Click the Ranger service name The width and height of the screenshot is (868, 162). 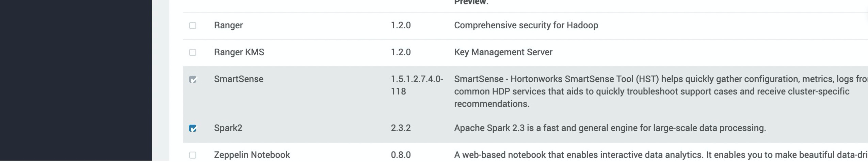[228, 25]
